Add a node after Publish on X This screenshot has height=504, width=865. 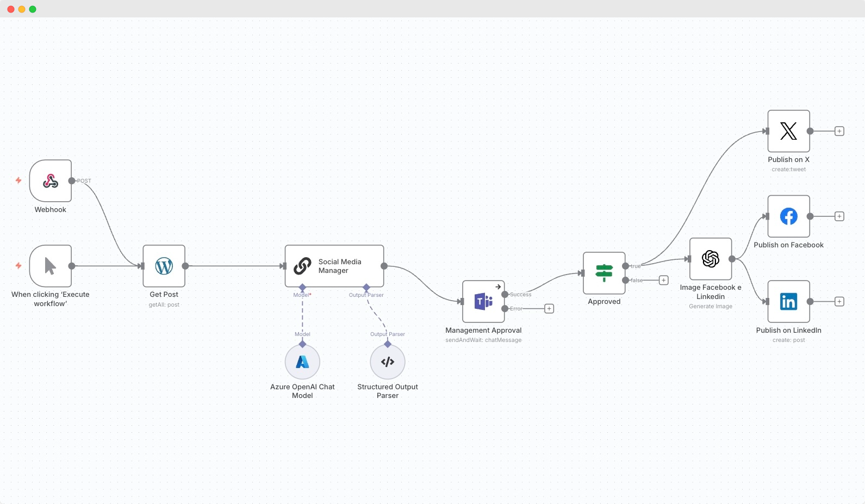tap(839, 132)
